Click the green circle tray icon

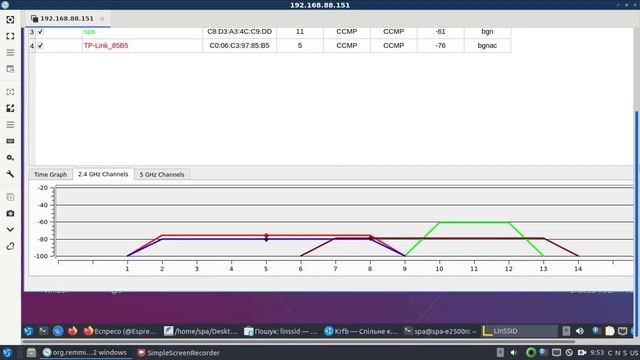(x=531, y=352)
